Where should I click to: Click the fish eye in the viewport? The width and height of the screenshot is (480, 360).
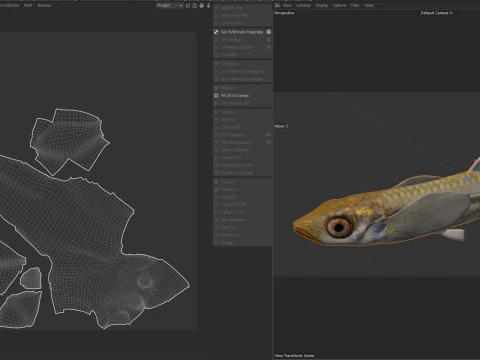339,227
